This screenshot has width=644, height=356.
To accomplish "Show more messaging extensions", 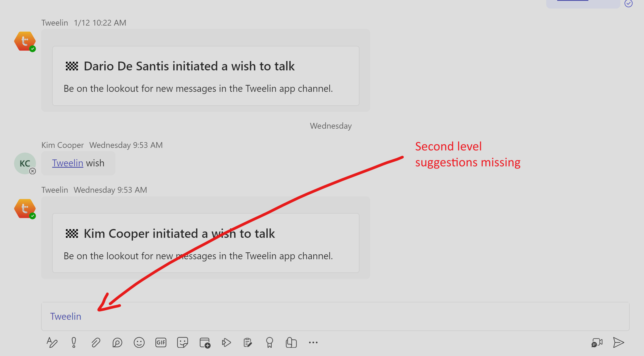I will [313, 343].
